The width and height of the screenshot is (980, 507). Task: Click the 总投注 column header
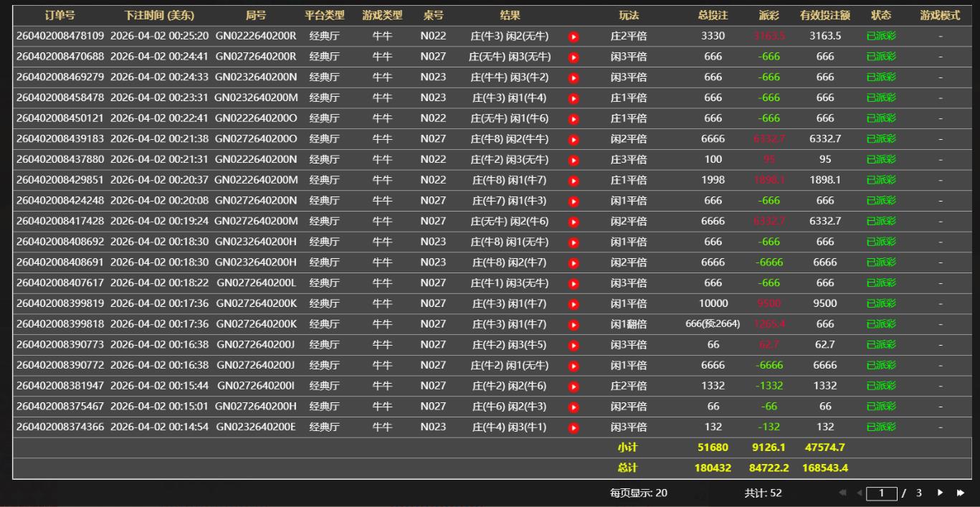pyautogui.click(x=713, y=15)
